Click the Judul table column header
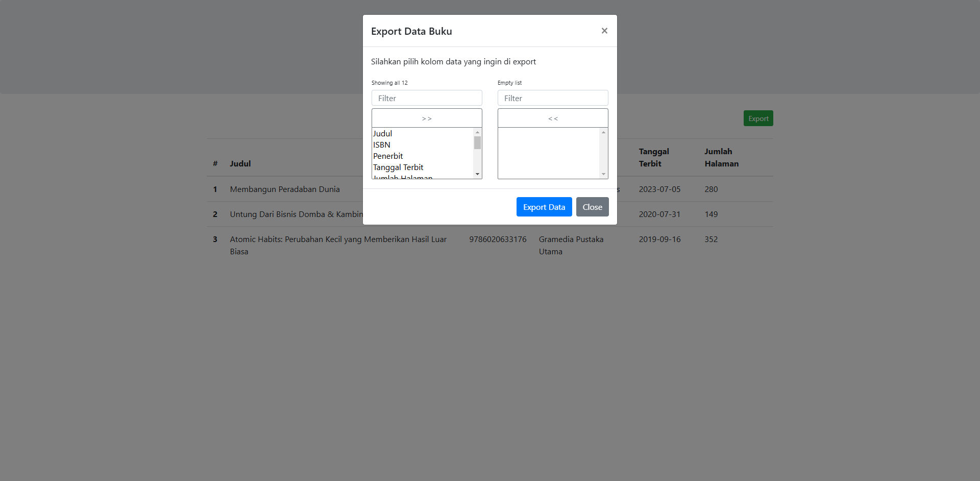The height and width of the screenshot is (481, 980). (240, 163)
